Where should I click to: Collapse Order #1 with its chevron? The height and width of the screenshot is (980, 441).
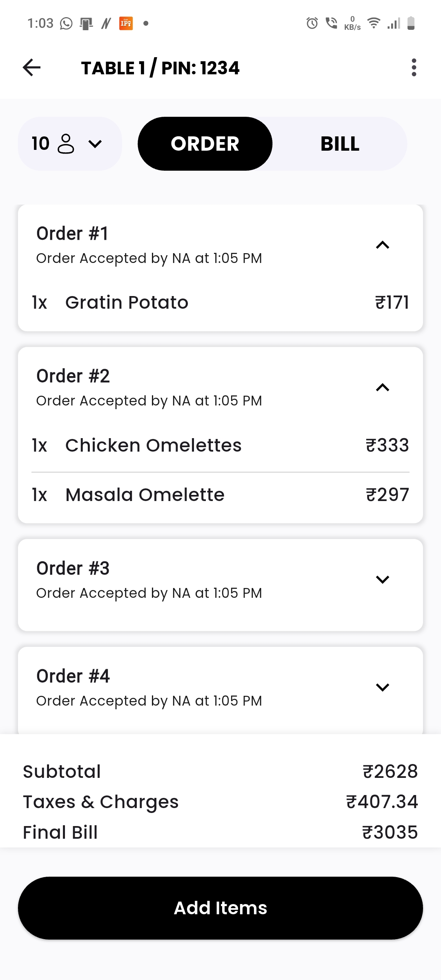coord(383,245)
